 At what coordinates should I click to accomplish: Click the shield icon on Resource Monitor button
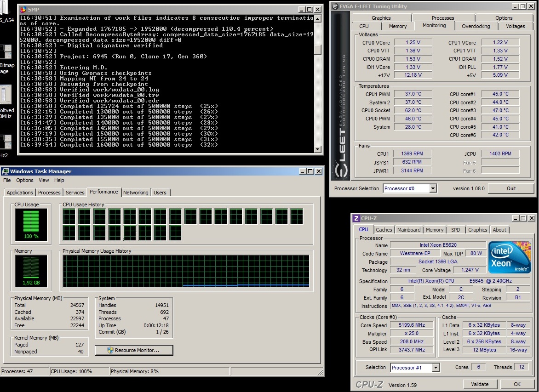tap(110, 350)
